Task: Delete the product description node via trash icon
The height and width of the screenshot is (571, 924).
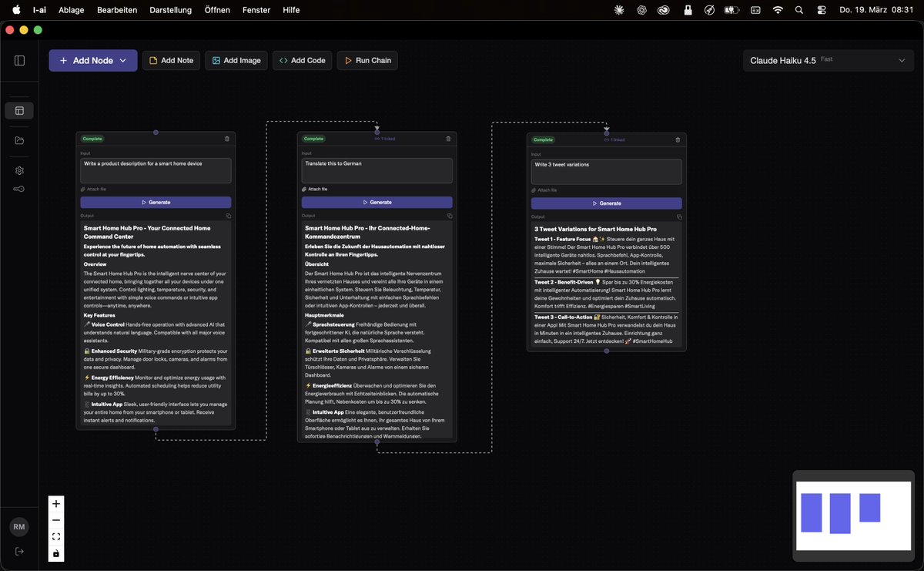Action: tap(226, 139)
